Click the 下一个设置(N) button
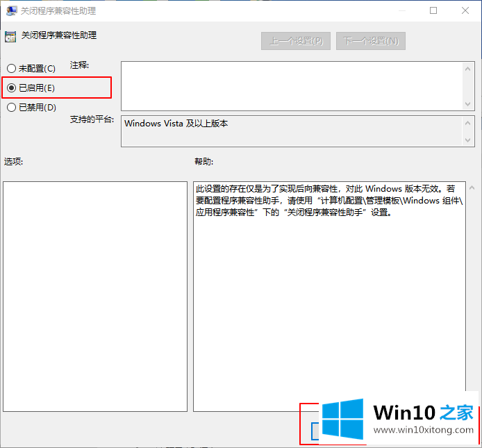 (x=371, y=41)
